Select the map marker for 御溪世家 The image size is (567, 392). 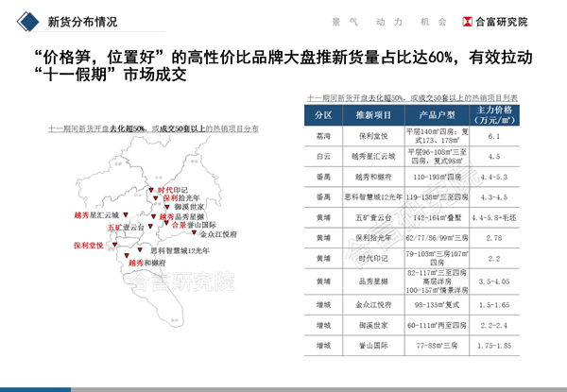coord(167,207)
